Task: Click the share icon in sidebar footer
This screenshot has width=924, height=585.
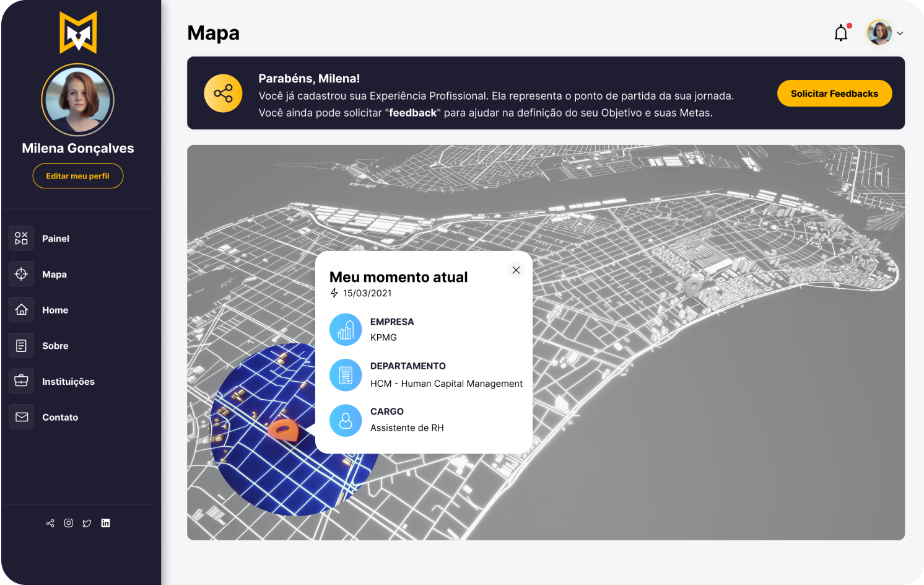Action: (x=50, y=523)
